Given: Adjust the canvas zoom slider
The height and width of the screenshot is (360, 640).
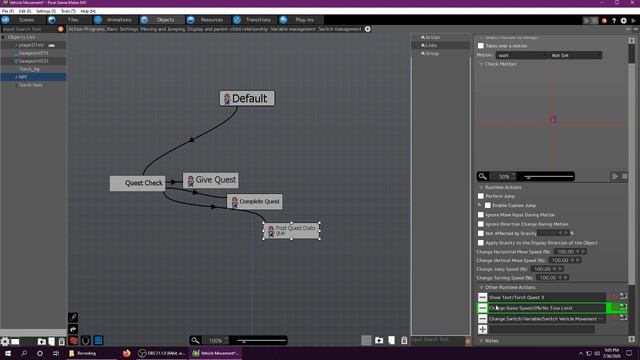Looking at the screenshot, I should (x=261, y=340).
